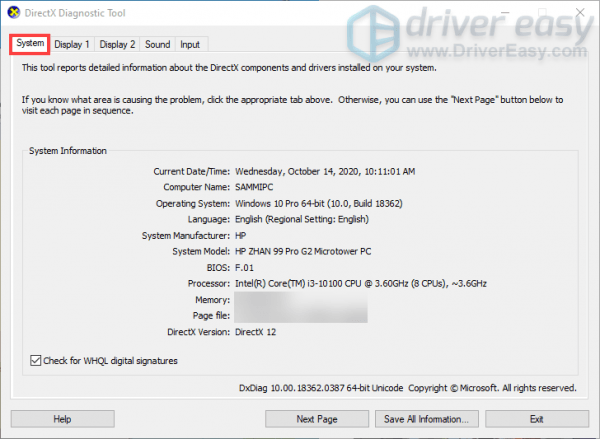Select the Intel Core i3-10100 processor text
Image resolution: width=600 pixels, height=439 pixels.
click(x=361, y=284)
